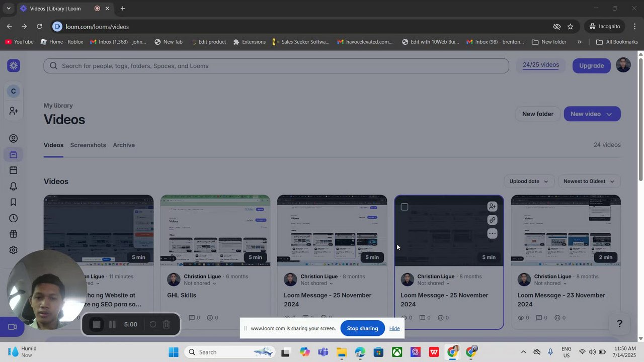Open the settings gear in Loom sidebar

pyautogui.click(x=14, y=250)
